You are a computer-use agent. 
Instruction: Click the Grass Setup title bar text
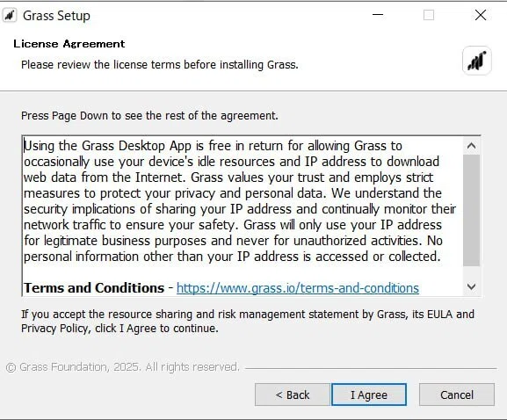[56, 16]
